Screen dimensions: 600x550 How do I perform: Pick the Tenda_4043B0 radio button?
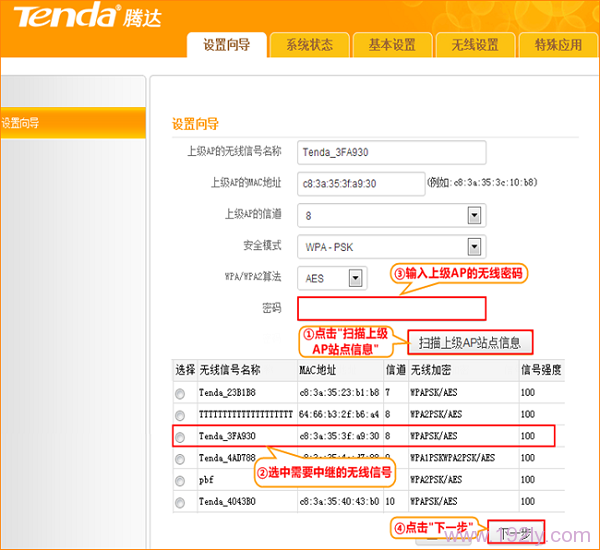180,502
